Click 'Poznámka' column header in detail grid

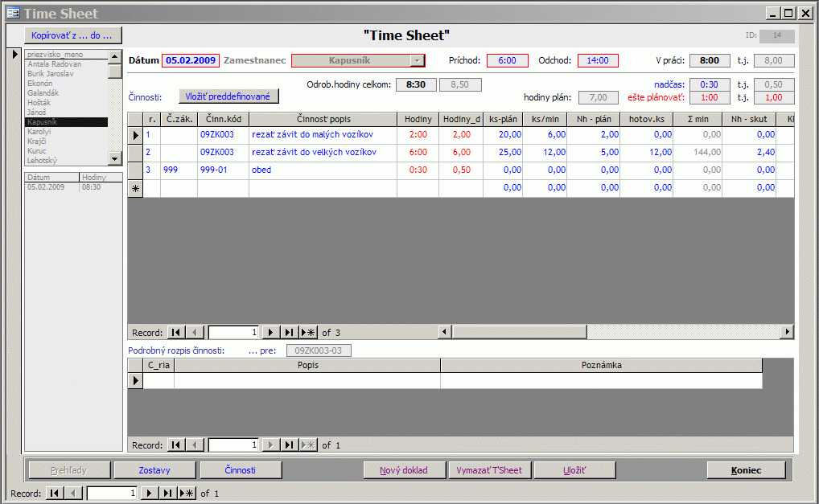coord(601,365)
